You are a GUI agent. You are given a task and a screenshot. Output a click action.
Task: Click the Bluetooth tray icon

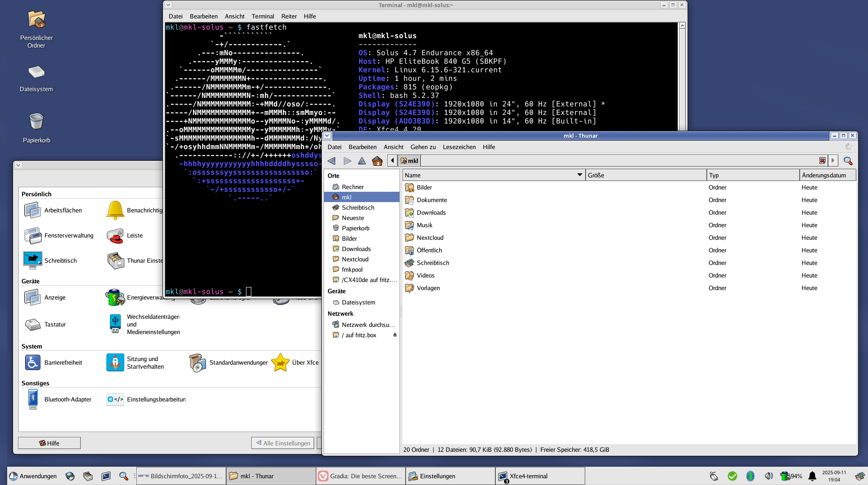[x=750, y=476]
